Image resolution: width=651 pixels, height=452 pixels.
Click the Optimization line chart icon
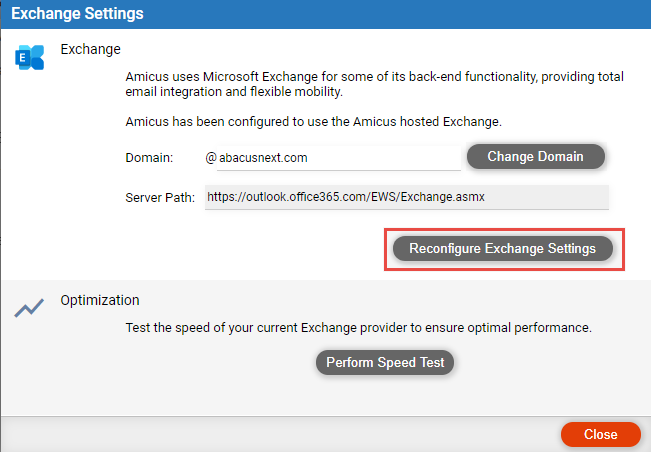click(x=29, y=308)
